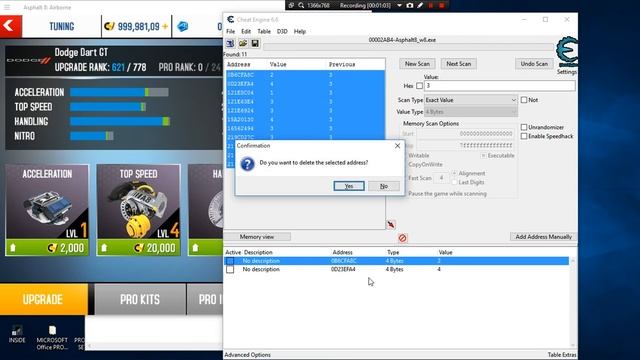
Task: Click the plus icon beside credits amount
Action: tap(165, 27)
